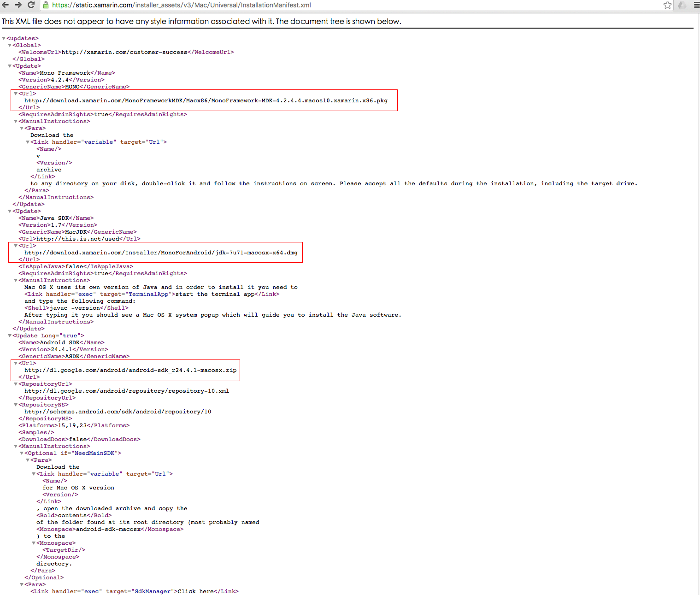Collapse the Url node with jdk-7u71 dmg

(16, 246)
